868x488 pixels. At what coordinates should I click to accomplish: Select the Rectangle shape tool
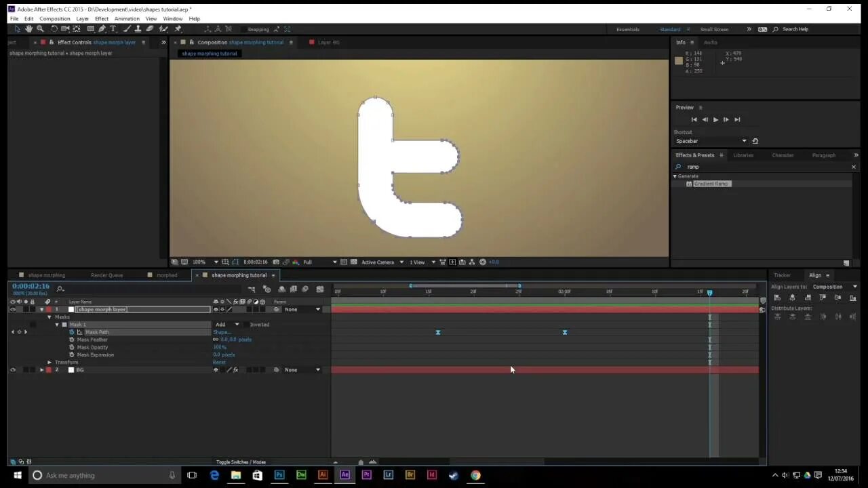tap(90, 29)
